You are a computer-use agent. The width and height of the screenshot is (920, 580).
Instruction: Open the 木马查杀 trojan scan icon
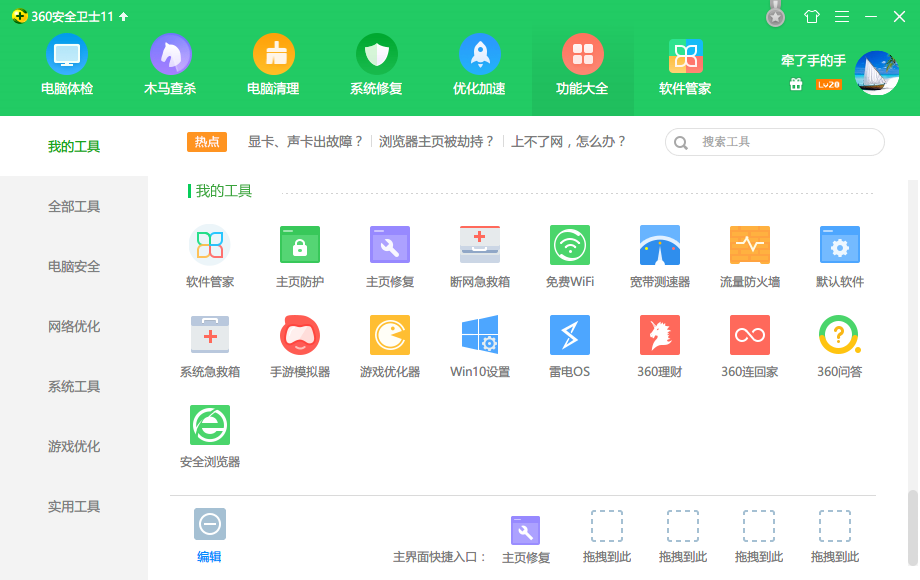tap(170, 55)
